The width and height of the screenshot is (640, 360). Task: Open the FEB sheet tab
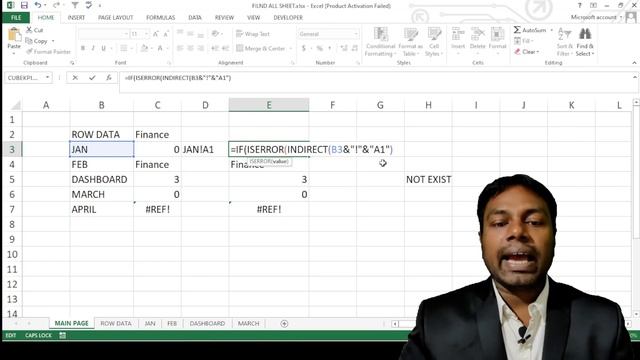click(x=172, y=323)
